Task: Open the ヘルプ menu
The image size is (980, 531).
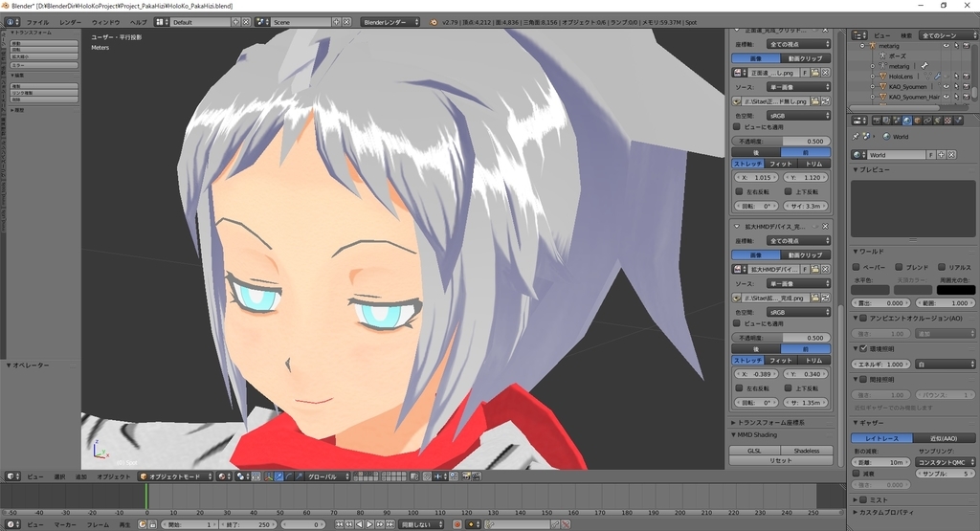Action: point(138,22)
